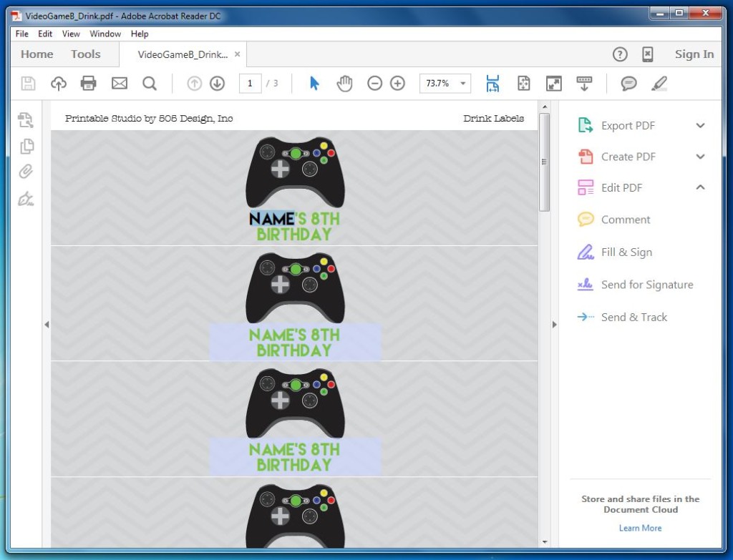733x560 pixels.
Task: Click Zoom Out minus icon
Action: (x=374, y=83)
